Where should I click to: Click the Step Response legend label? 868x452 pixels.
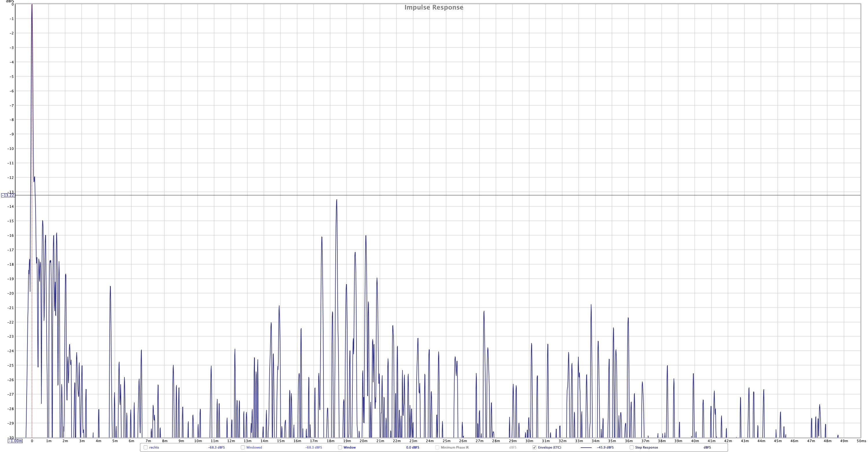[x=646, y=447]
